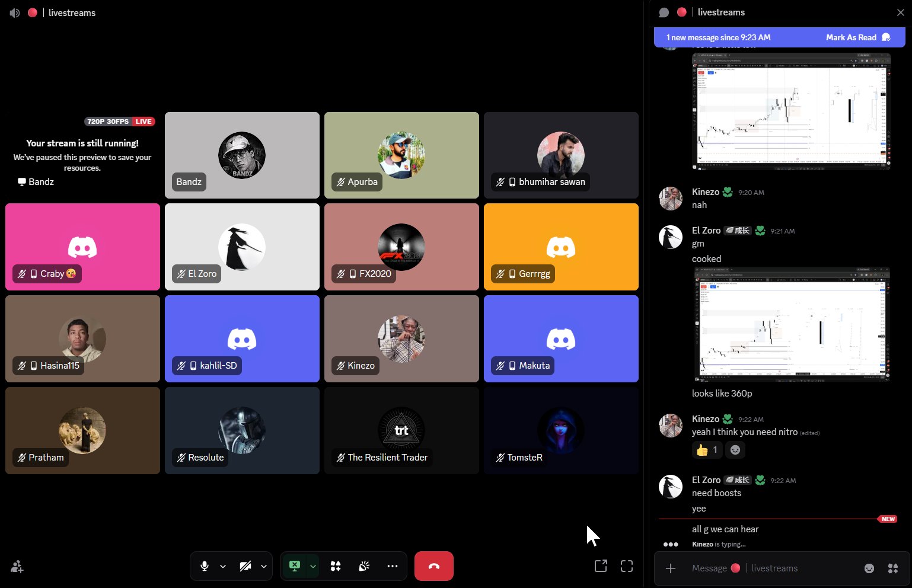
Task: Invite friends to the call icon
Action: point(17,567)
